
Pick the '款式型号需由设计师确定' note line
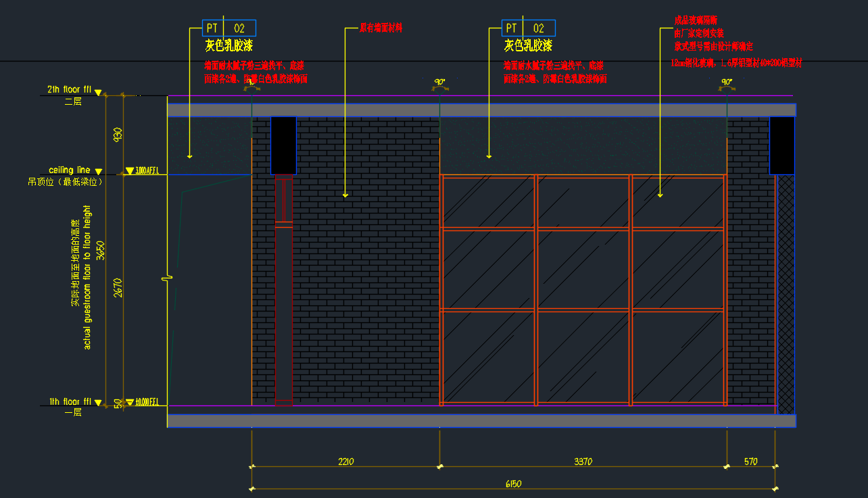click(x=714, y=47)
